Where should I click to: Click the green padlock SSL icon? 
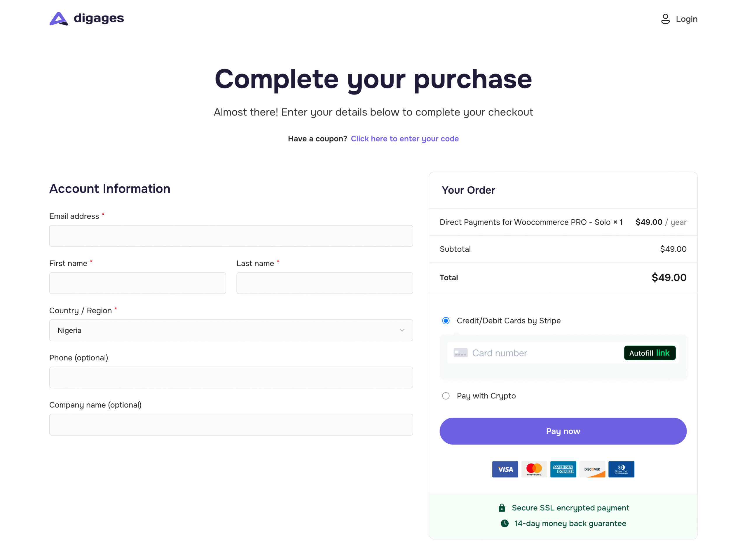tap(502, 508)
